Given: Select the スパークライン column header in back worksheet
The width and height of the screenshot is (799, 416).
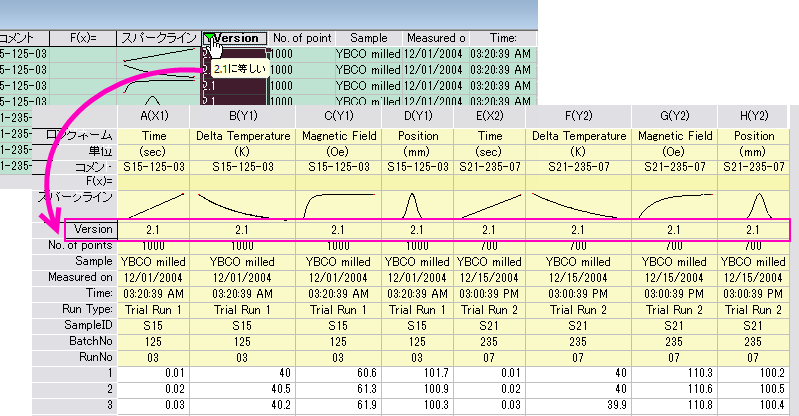Looking at the screenshot, I should [159, 38].
